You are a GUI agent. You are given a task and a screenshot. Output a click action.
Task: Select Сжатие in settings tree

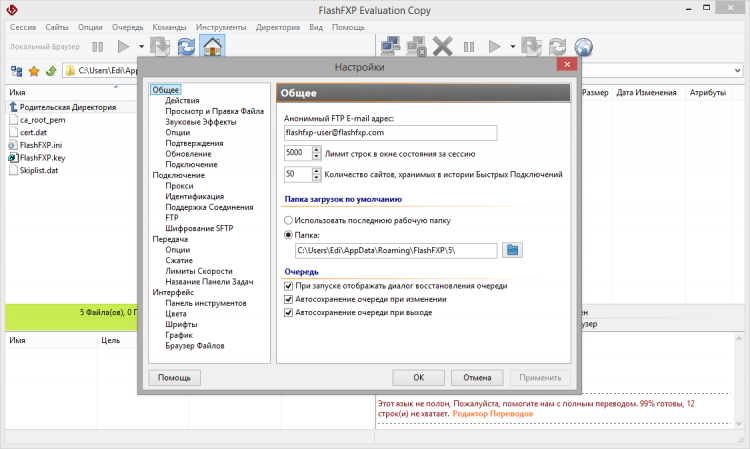click(179, 260)
